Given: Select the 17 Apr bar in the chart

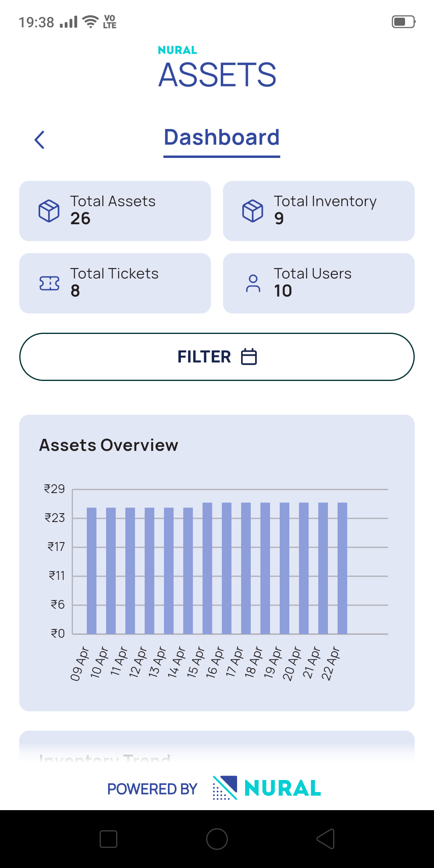Looking at the screenshot, I should [246, 568].
